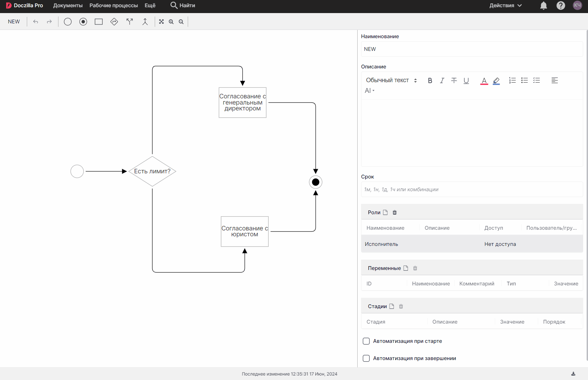Click the Нет доступа access cell
Viewport: 588px width, 380px height.
(x=500, y=244)
